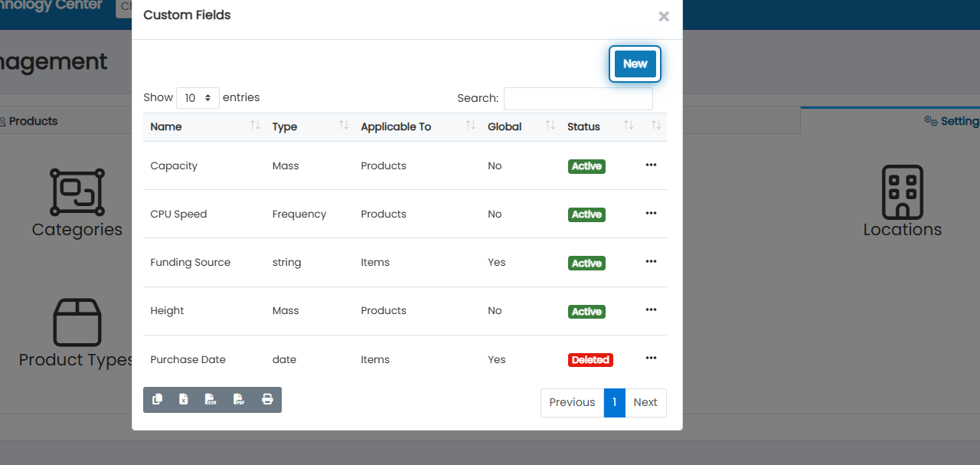Click the Height field name
The height and width of the screenshot is (465, 980).
click(x=167, y=310)
